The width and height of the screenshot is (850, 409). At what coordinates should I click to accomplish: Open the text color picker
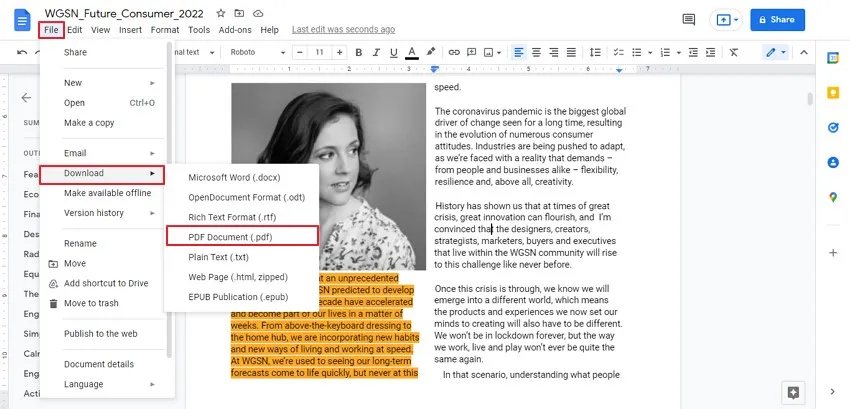pos(412,53)
